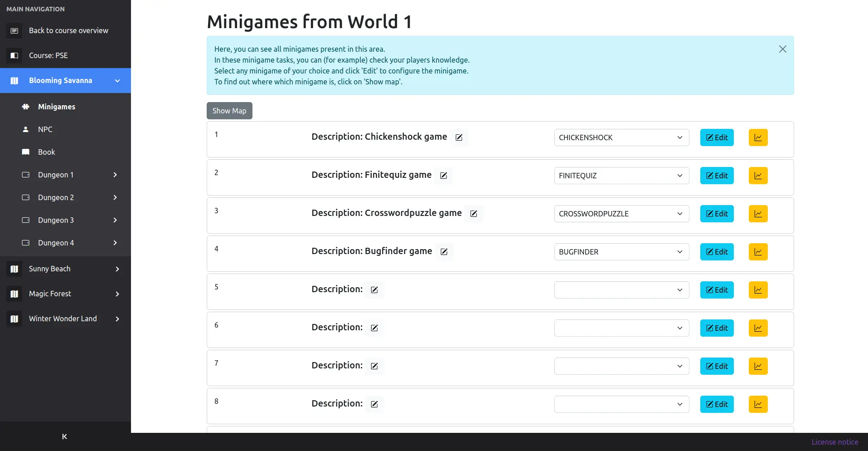The width and height of the screenshot is (868, 451).
Task: Go to Dungeon 1 menu item
Action: point(65,175)
